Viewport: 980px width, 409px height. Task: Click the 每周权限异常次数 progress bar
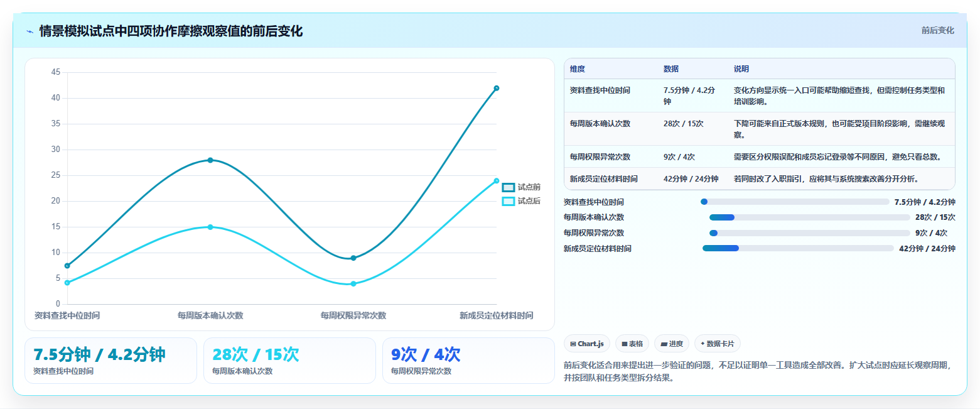pos(810,233)
